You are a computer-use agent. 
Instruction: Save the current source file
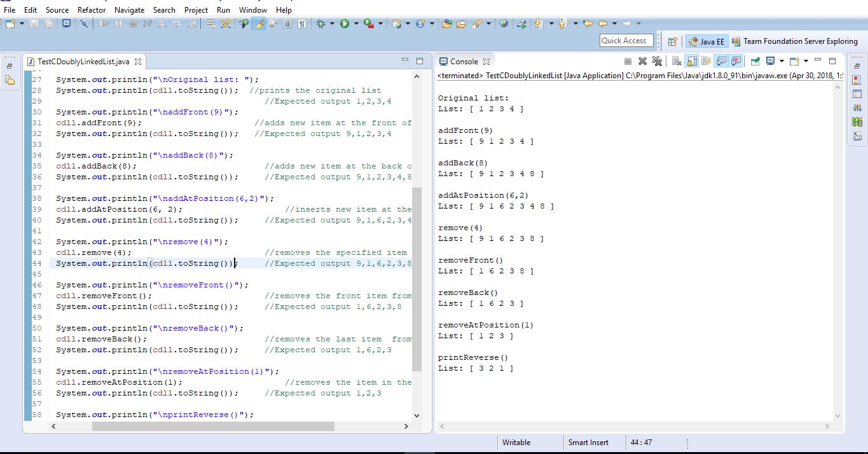tap(34, 24)
